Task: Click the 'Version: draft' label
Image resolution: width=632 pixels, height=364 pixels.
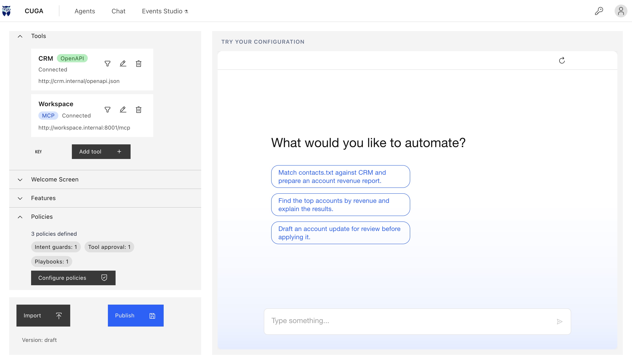Action: click(39, 340)
